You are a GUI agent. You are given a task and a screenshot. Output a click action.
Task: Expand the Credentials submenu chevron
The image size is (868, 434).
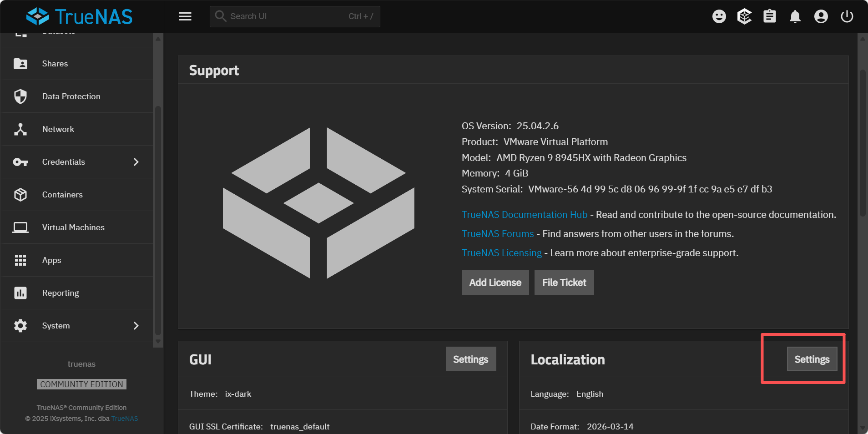[136, 162]
